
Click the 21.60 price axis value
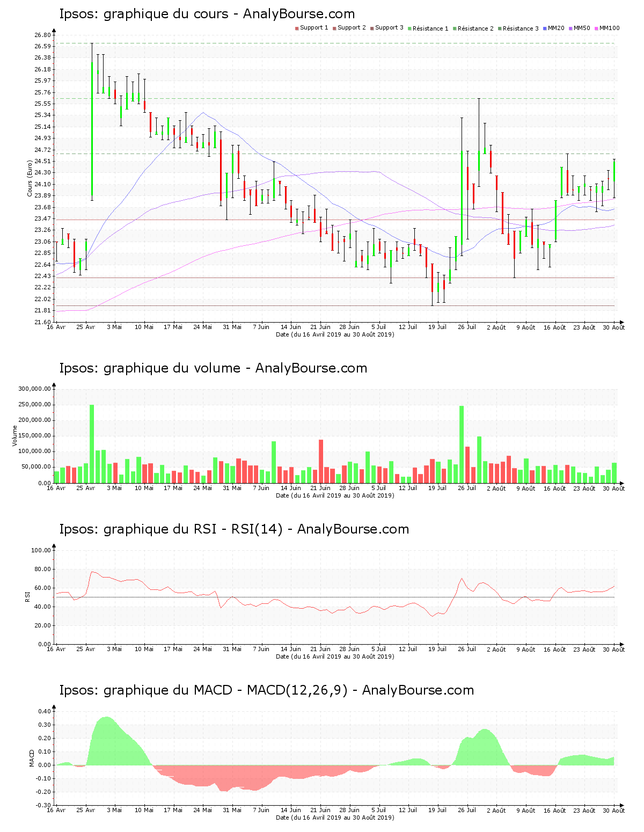(42, 322)
